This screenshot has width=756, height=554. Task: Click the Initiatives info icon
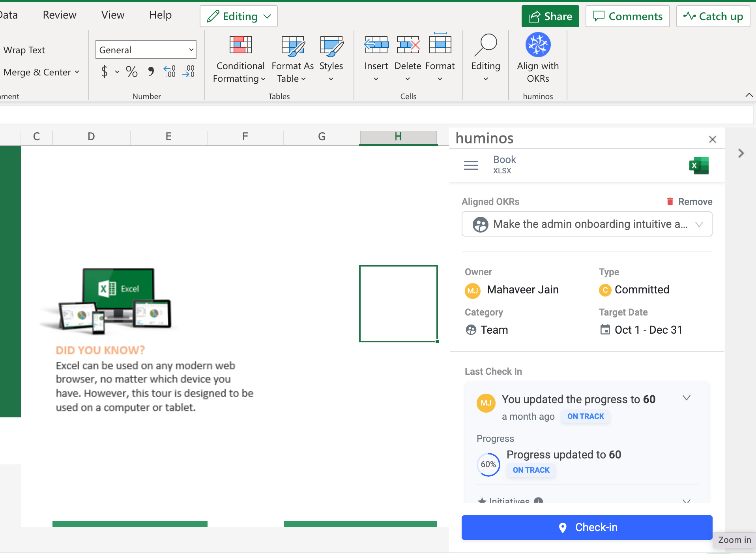[x=538, y=500]
